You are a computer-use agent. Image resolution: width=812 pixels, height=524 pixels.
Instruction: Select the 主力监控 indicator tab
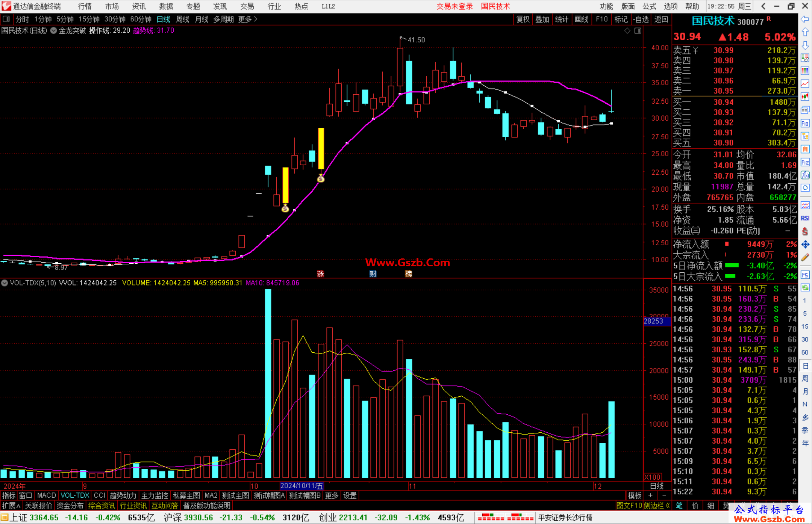tap(155, 495)
